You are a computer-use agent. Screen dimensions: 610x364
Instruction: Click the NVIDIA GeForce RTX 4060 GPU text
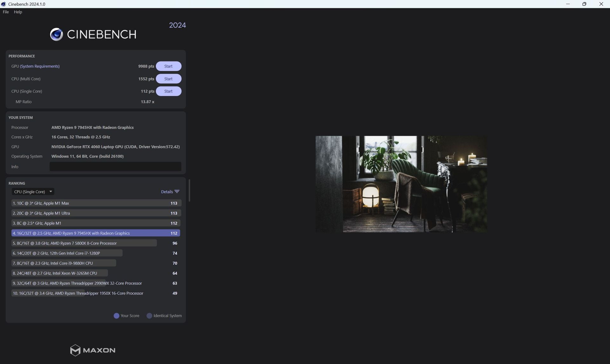[x=116, y=147]
